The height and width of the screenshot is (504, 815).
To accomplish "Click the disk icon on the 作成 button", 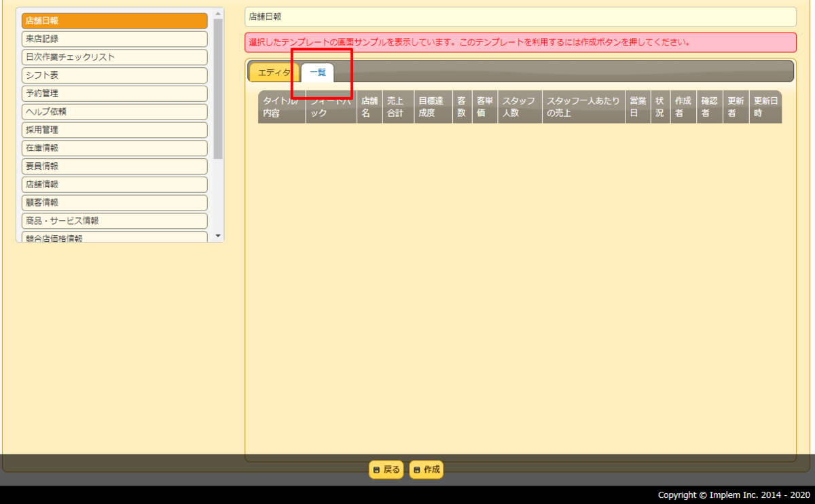I will pos(416,469).
